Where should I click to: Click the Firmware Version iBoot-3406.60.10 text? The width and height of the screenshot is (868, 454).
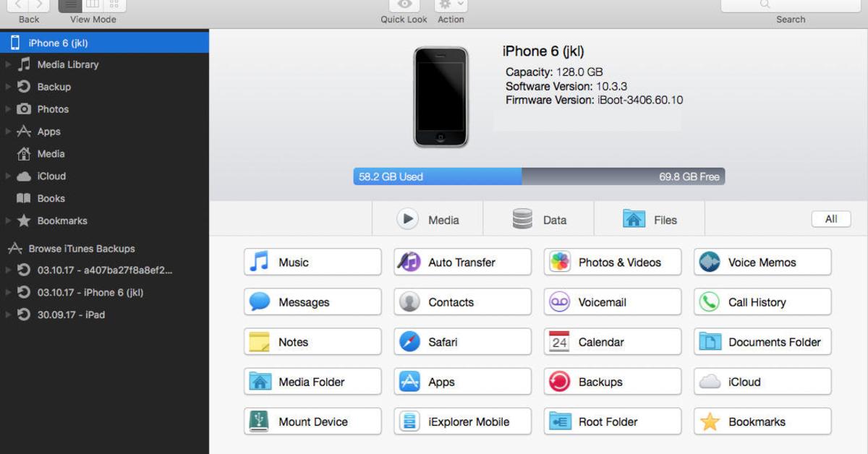point(594,100)
